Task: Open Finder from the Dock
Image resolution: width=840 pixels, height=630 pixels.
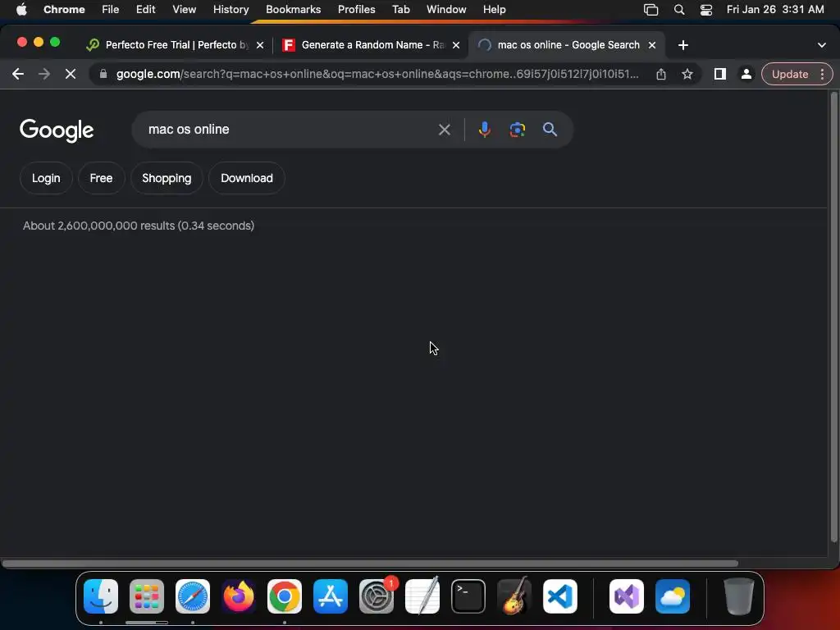Action: point(101,596)
